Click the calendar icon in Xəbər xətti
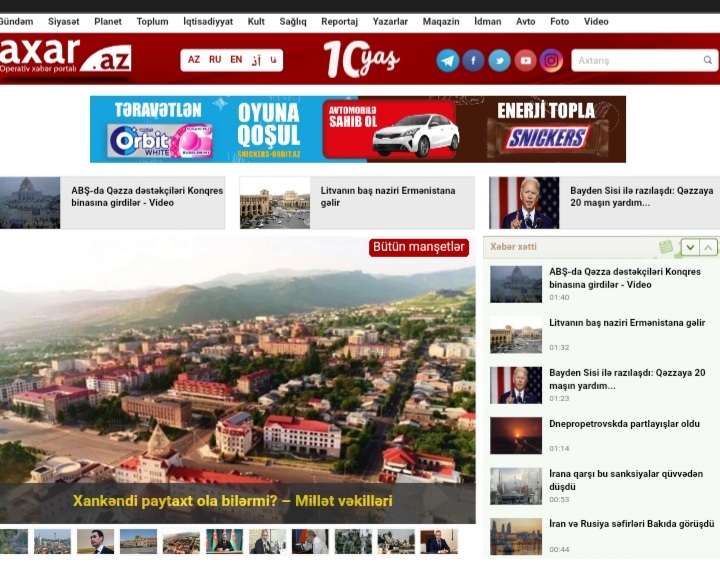This screenshot has width=720, height=572. (x=666, y=247)
